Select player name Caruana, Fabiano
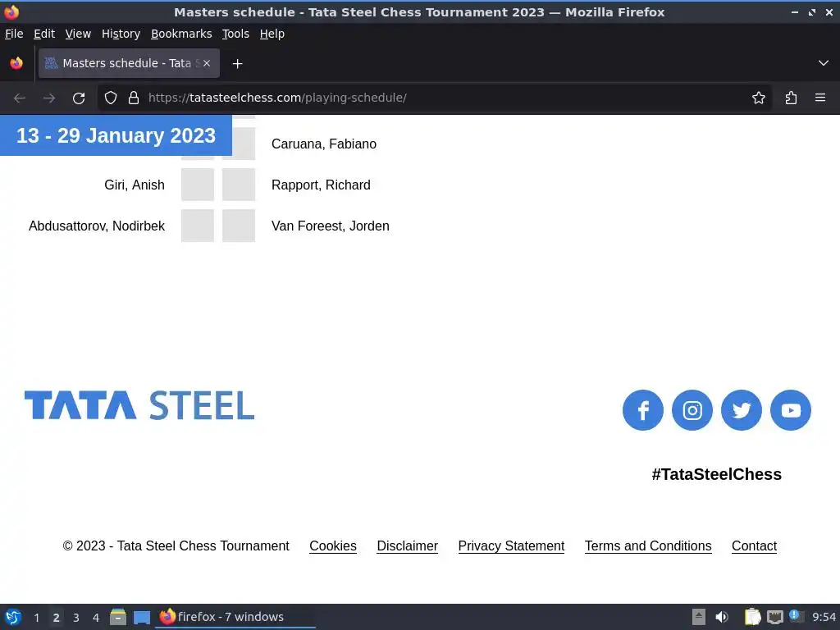Image resolution: width=840 pixels, height=630 pixels. (x=323, y=144)
